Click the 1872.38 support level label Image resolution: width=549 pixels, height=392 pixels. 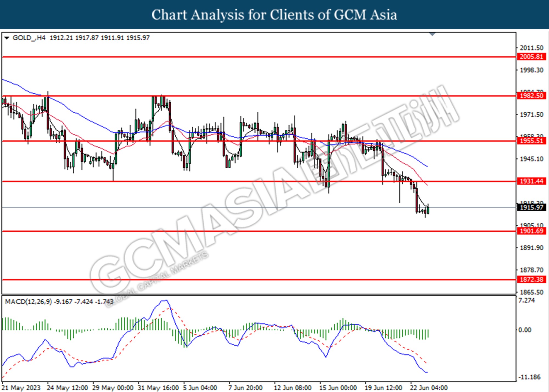531,279
